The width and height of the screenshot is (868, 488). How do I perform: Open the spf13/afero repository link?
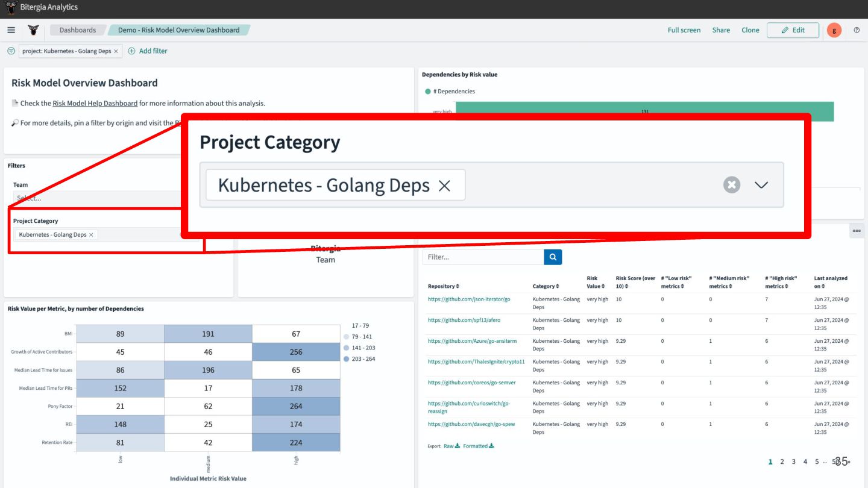click(x=464, y=320)
